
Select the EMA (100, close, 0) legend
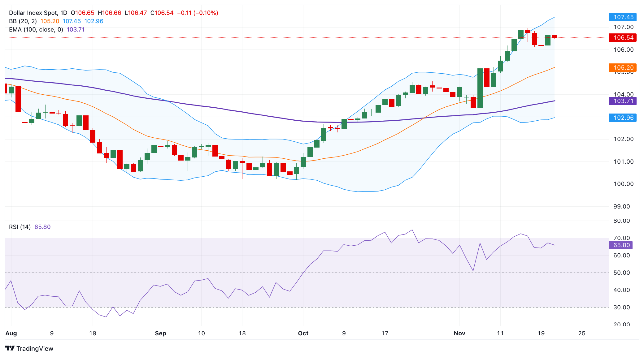coord(36,29)
